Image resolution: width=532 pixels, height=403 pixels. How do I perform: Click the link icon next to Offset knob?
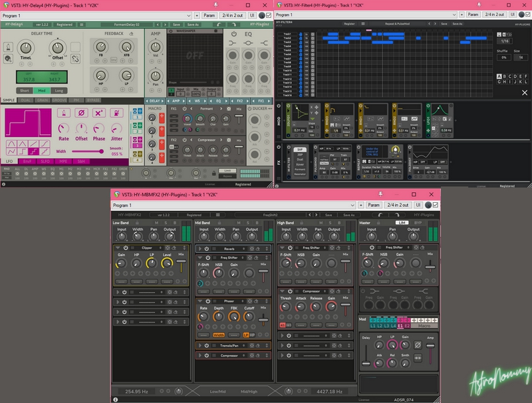click(x=76, y=59)
